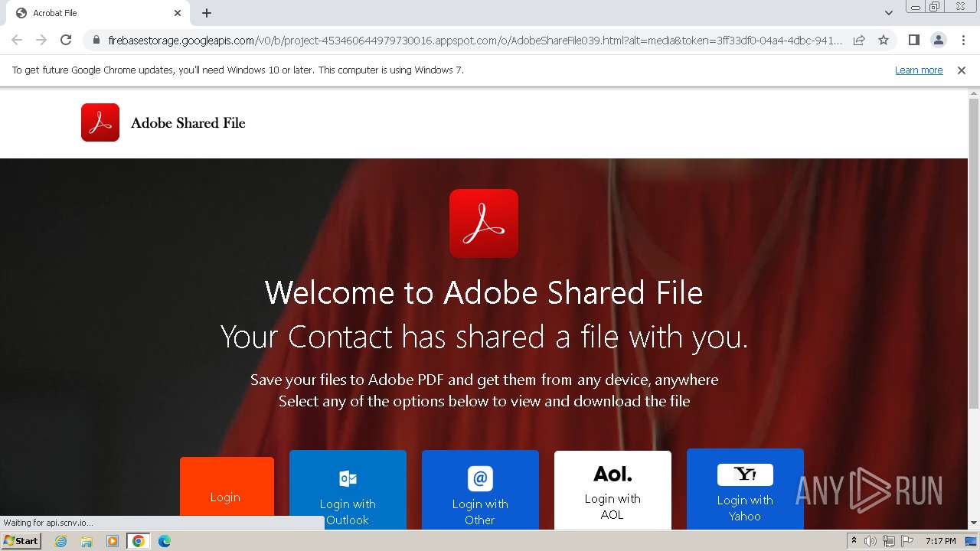This screenshot has height=551, width=980.
Task: Reload the page with the refresh icon
Action: (66, 40)
